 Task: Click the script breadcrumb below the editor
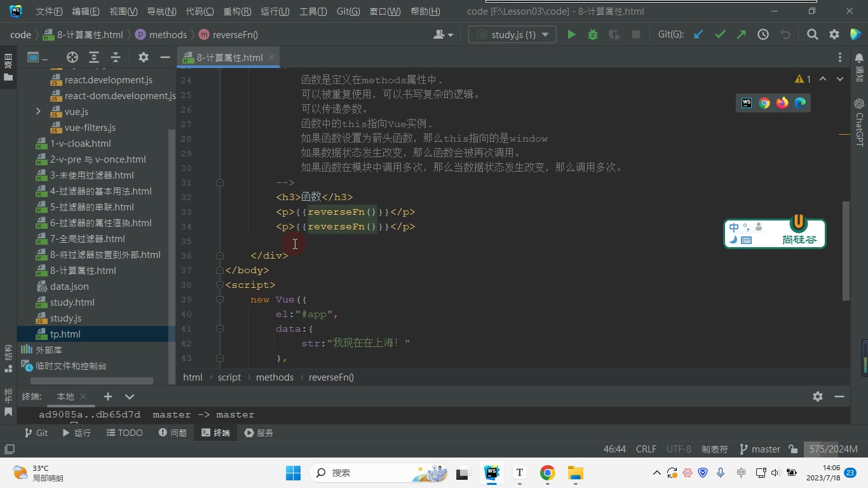[x=229, y=377]
